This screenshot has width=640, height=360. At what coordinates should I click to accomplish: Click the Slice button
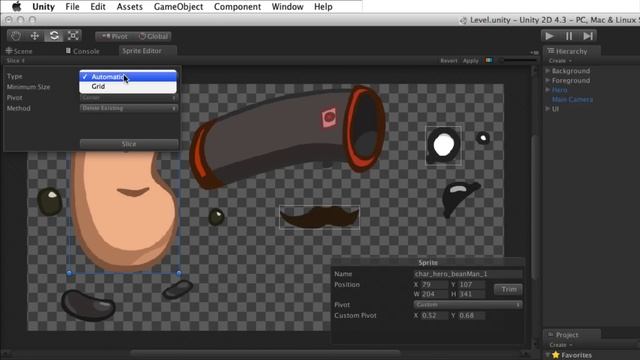(129, 144)
